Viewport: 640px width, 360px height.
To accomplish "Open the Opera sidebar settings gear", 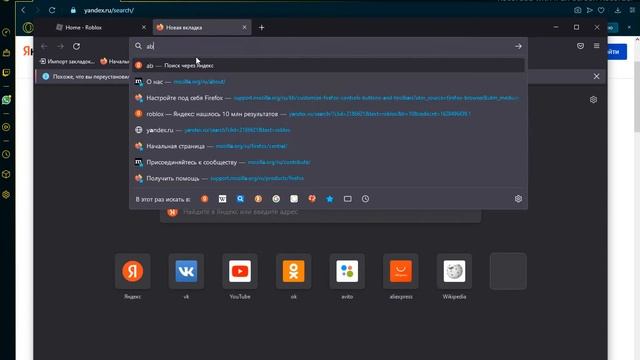I will 6,195.
